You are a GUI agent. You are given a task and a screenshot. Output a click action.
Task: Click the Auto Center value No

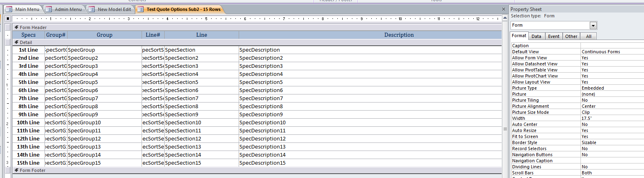[x=612, y=124]
